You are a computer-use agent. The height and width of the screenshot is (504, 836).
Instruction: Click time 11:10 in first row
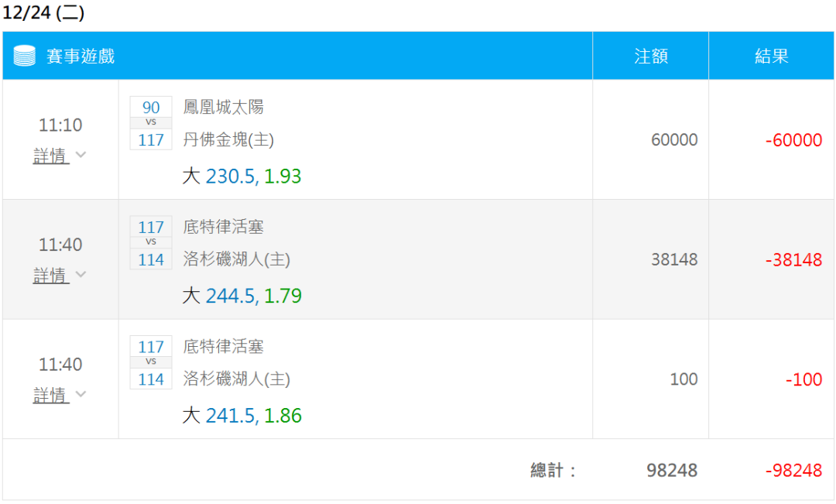pos(60,125)
